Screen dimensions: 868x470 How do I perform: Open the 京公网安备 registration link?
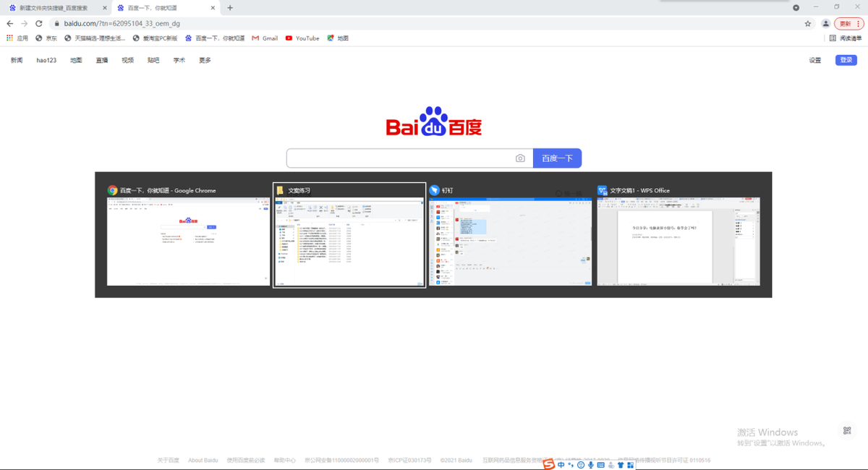pyautogui.click(x=341, y=461)
